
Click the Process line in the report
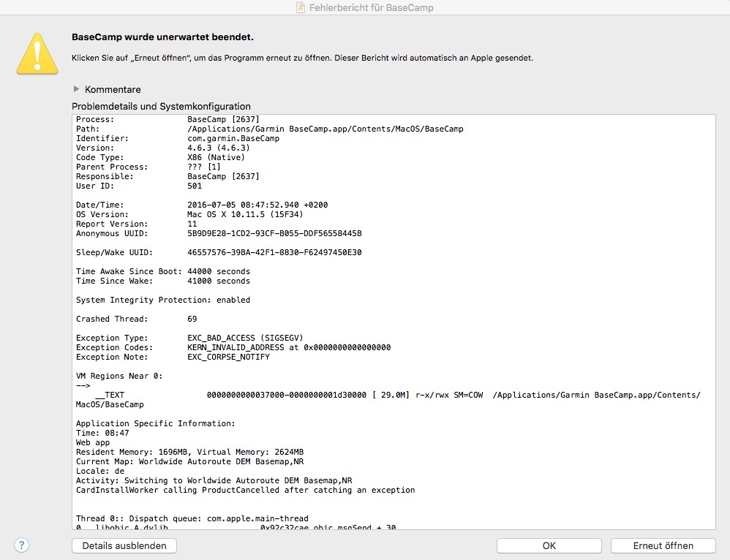(x=168, y=119)
